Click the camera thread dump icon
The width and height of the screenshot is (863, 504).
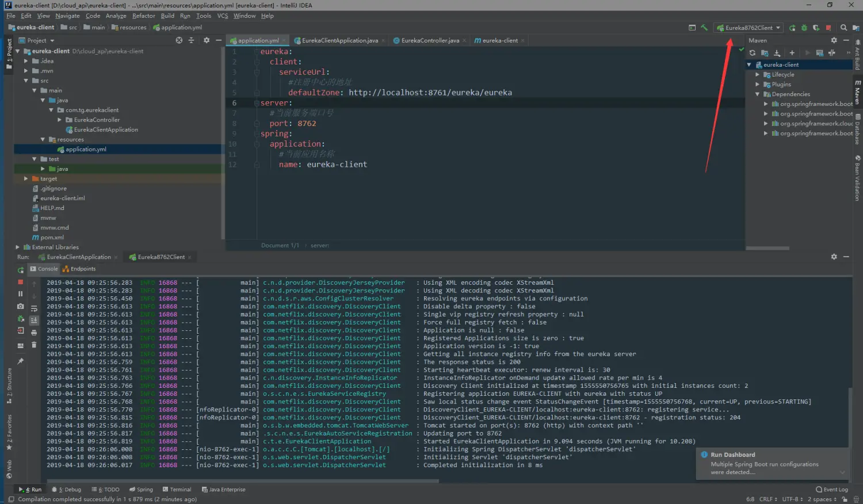coord(21,306)
